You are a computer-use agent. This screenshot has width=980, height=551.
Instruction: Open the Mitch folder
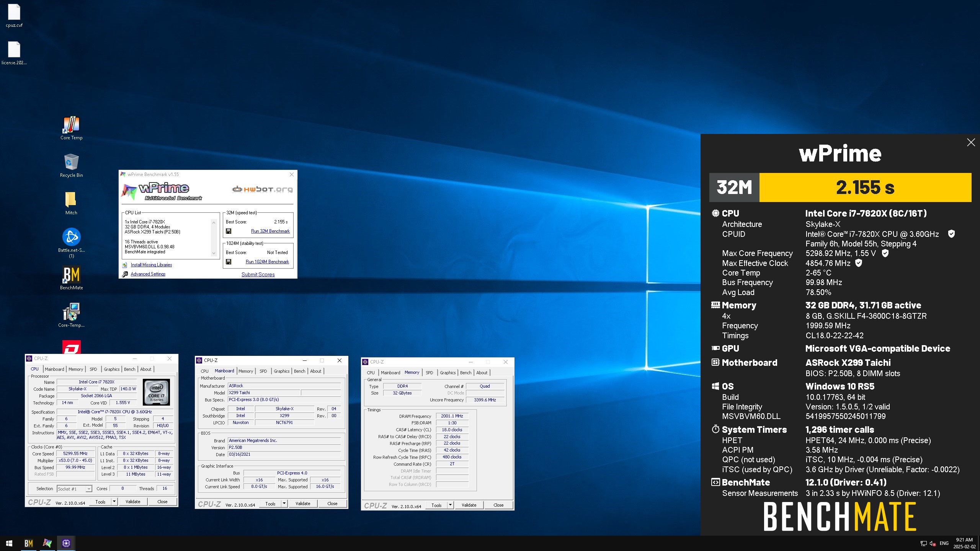[x=71, y=203]
